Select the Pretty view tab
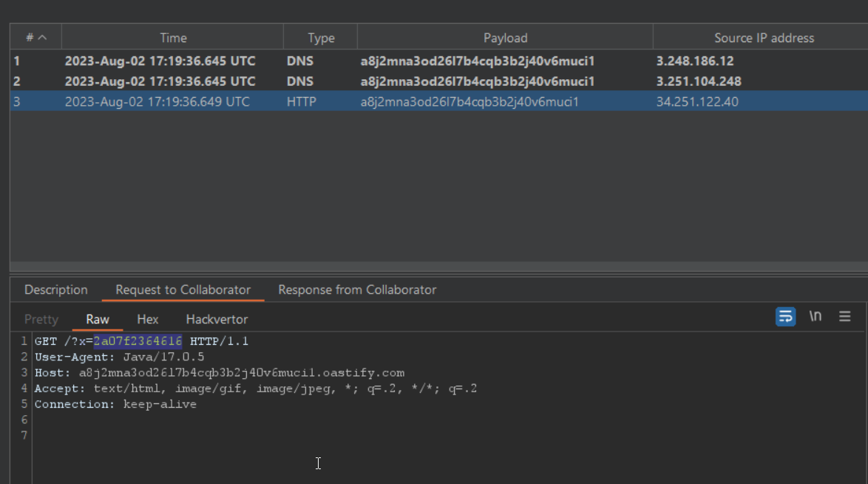868x484 pixels. click(x=41, y=320)
